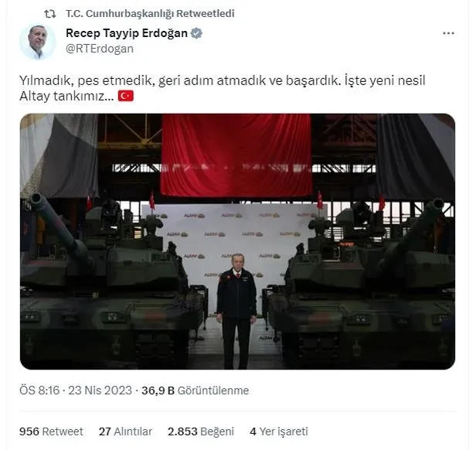Open Erdoğan's profile avatar picture
The width and height of the screenshot is (476, 450).
pyautogui.click(x=38, y=42)
